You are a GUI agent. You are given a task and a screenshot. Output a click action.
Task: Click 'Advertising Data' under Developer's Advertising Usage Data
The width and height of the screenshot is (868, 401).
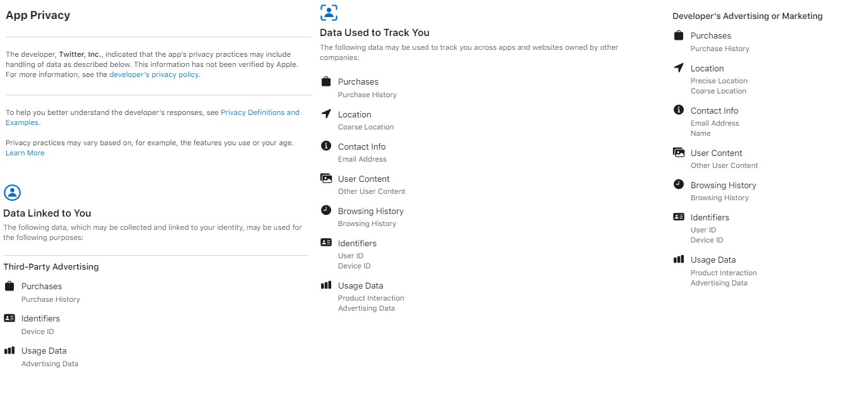tap(719, 283)
